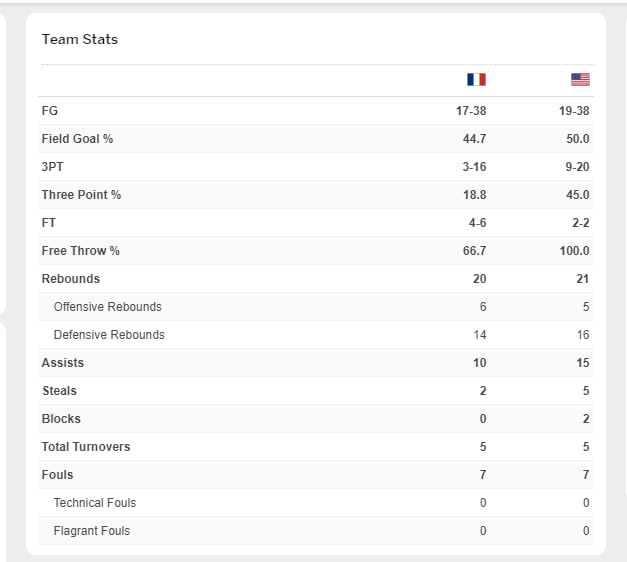Click France's 17-38 field goal value

tap(471, 111)
